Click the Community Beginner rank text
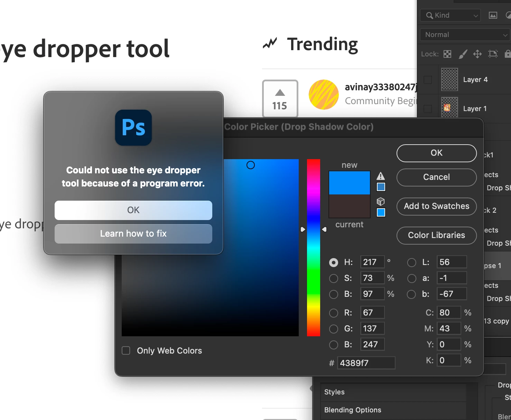This screenshot has width=511, height=420. [x=381, y=101]
